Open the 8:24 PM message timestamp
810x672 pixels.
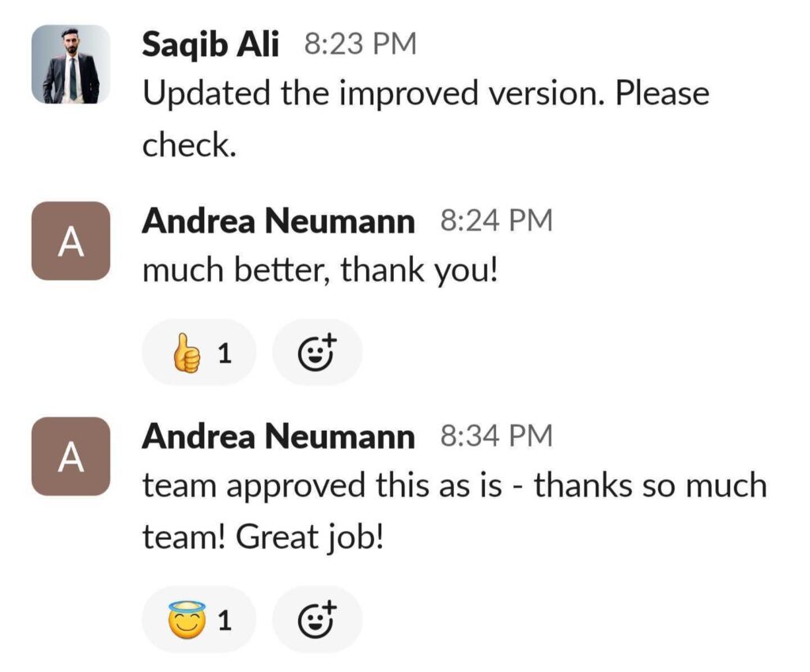(495, 222)
